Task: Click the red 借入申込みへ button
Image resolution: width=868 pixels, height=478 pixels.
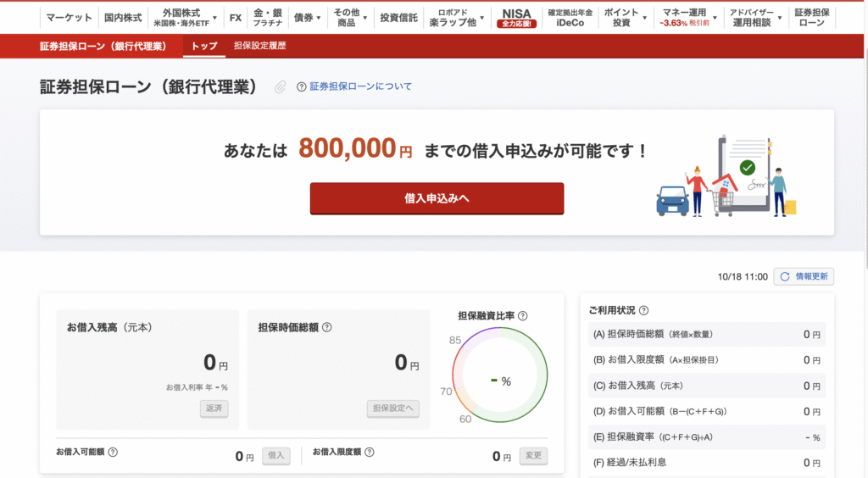Action: (x=437, y=198)
